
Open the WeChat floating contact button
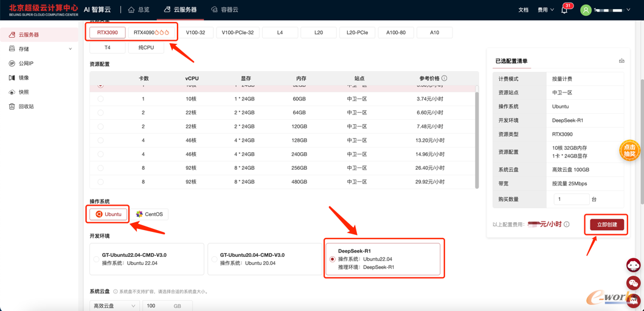(x=633, y=282)
